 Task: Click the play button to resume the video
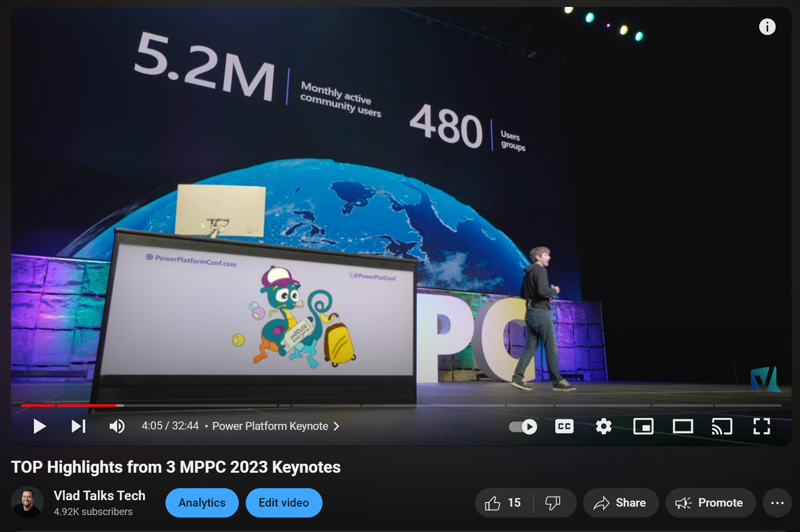(39, 426)
